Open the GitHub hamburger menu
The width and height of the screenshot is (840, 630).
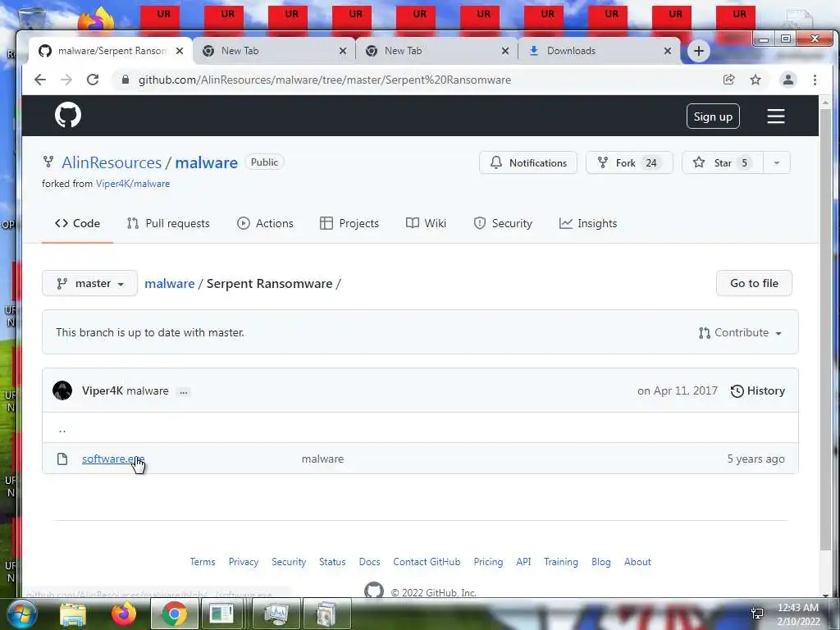click(776, 116)
